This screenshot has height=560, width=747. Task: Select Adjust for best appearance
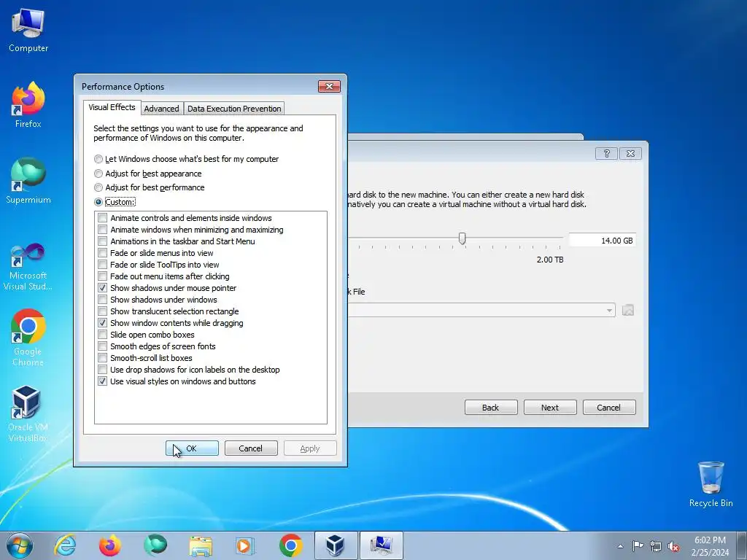click(x=147, y=174)
